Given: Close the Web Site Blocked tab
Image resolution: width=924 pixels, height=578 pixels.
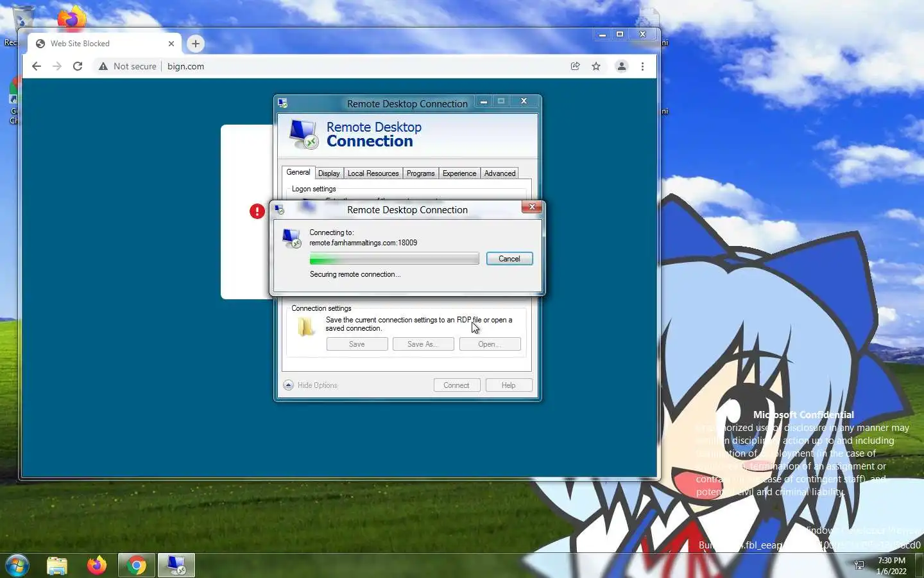Looking at the screenshot, I should coord(171,44).
